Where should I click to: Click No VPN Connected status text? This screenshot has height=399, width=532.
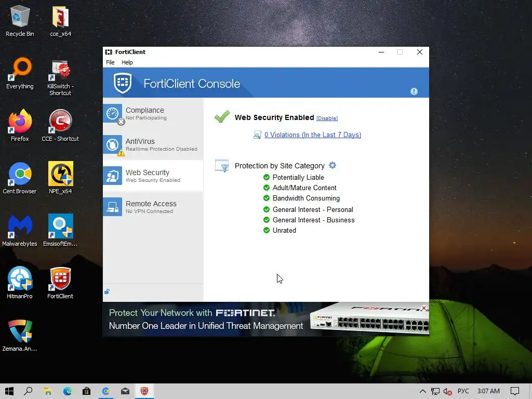[x=149, y=211]
